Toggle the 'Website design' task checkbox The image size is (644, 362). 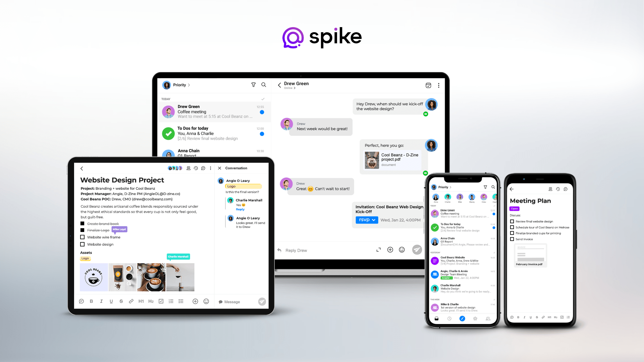coord(83,244)
